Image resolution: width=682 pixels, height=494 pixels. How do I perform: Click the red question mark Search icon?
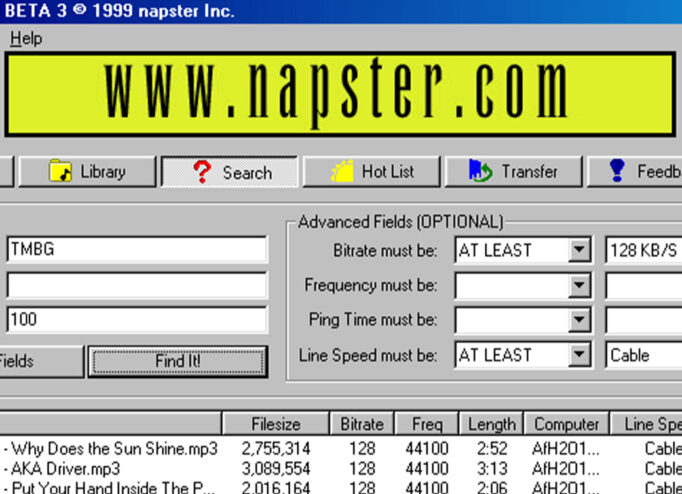pyautogui.click(x=202, y=172)
